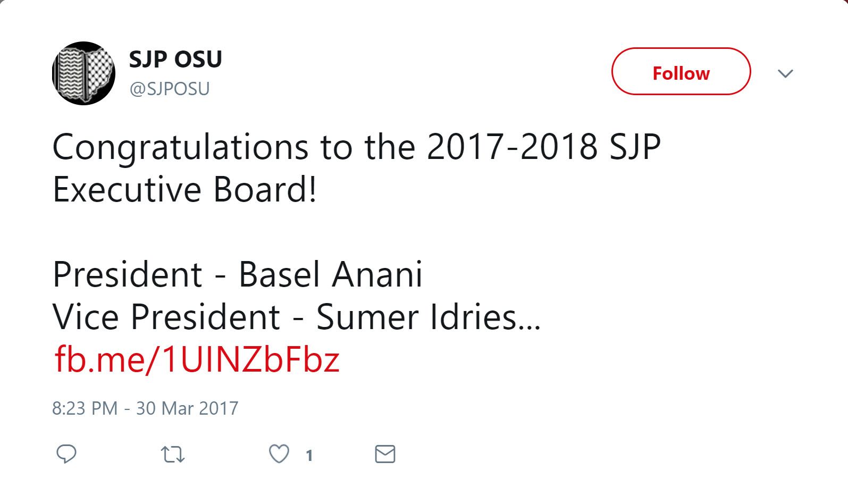The image size is (848, 504).
Task: Like the tweet with the heart icon
Action: (x=279, y=454)
